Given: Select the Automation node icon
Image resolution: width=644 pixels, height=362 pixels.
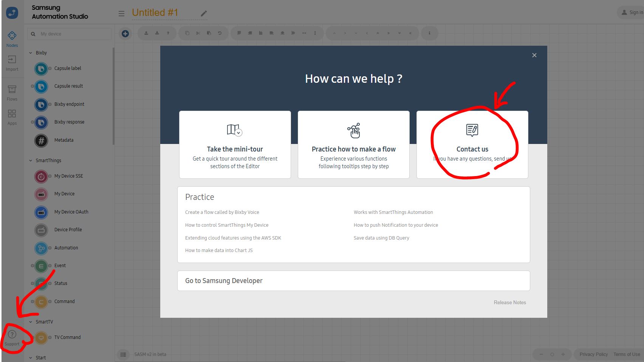Looking at the screenshot, I should pos(41,248).
